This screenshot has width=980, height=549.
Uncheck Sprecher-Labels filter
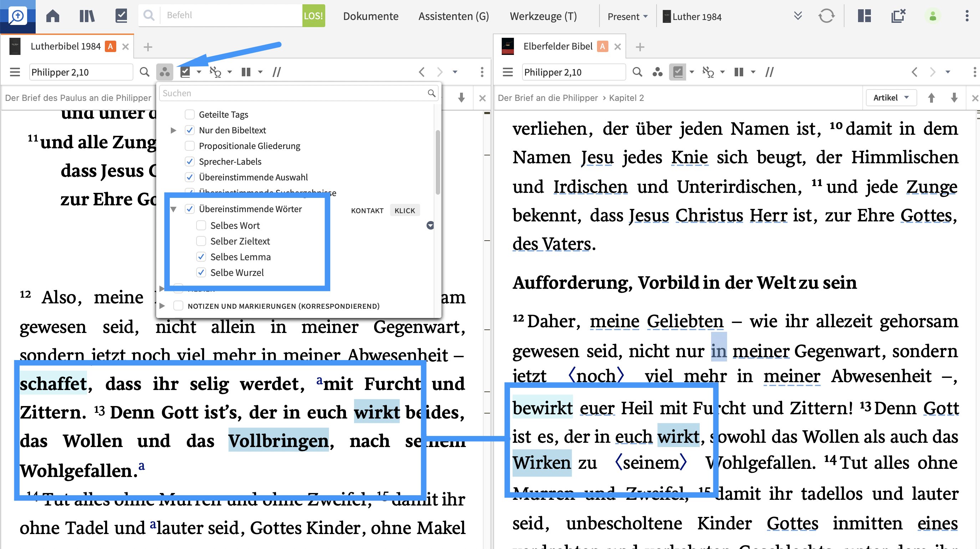pyautogui.click(x=189, y=161)
